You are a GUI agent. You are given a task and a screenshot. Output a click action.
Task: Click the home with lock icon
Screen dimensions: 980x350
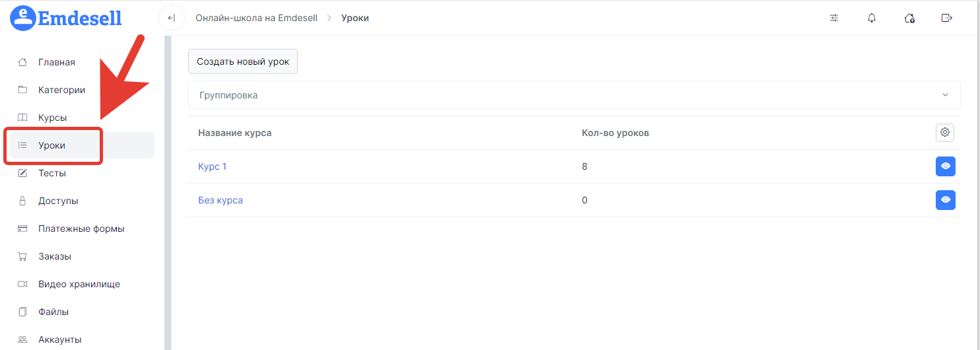pyautogui.click(x=909, y=18)
